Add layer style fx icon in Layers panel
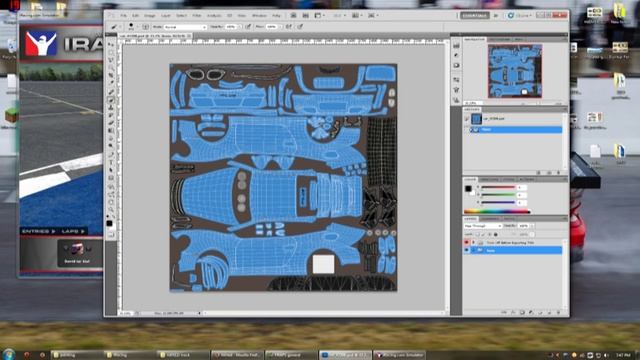Viewport: 640px width, 360px height. pos(513,312)
